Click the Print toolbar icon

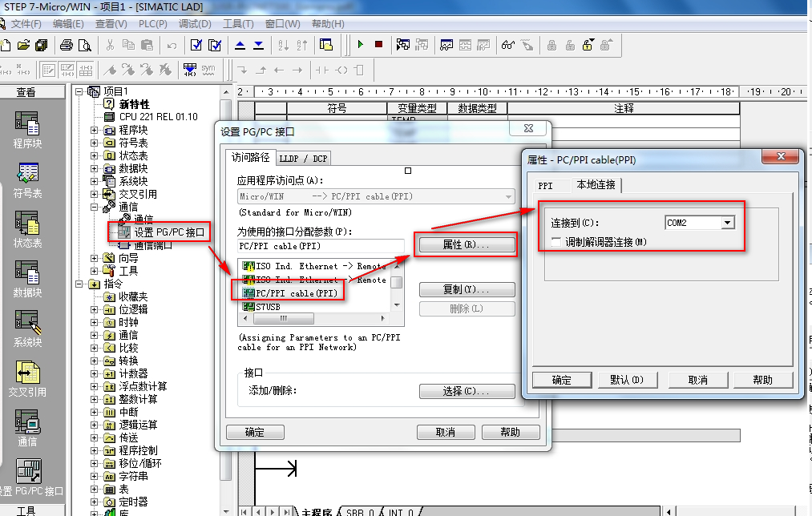click(x=67, y=46)
